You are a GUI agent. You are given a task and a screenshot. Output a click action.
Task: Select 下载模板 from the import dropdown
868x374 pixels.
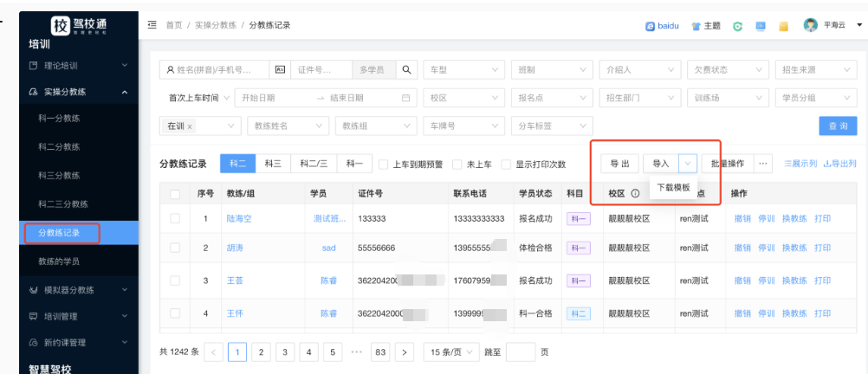673,187
